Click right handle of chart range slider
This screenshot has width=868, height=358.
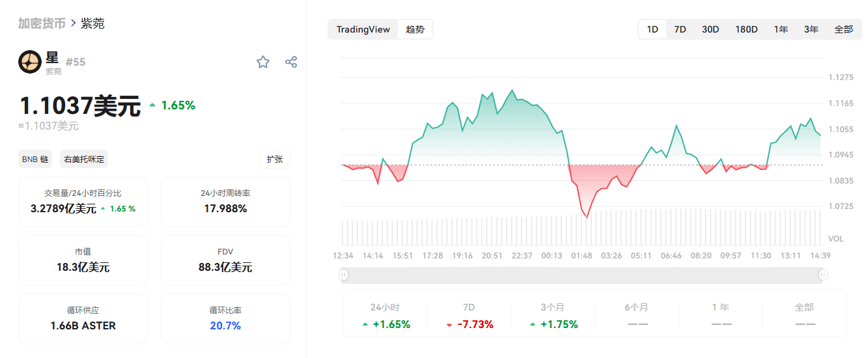[823, 275]
